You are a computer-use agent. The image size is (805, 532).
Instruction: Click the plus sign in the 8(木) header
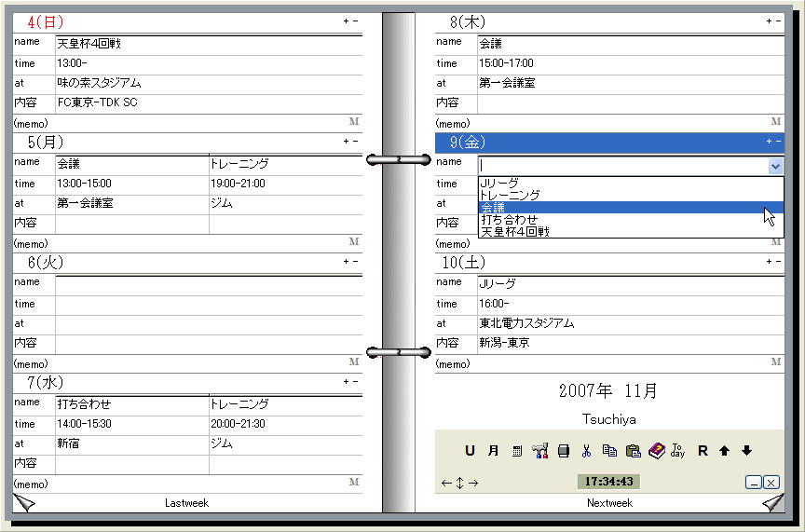click(769, 21)
